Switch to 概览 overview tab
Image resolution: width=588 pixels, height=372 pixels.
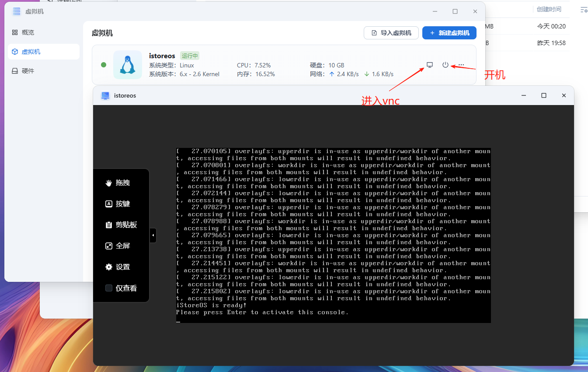pos(28,32)
